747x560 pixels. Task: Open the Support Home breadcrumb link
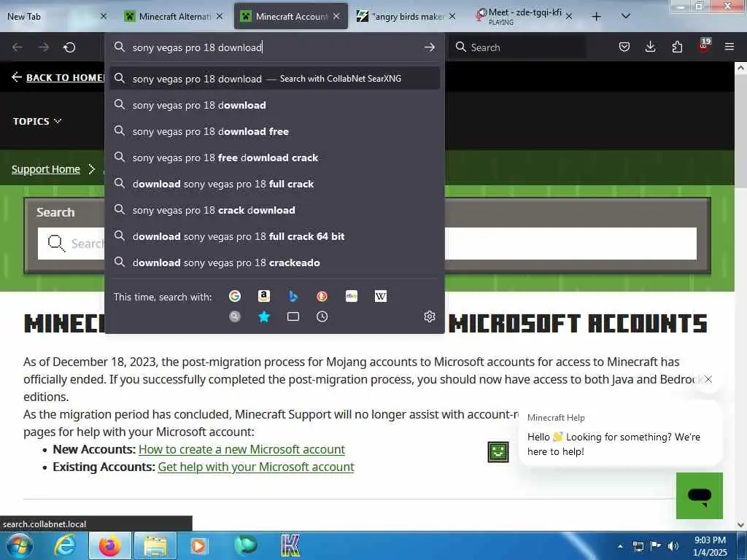[46, 169]
